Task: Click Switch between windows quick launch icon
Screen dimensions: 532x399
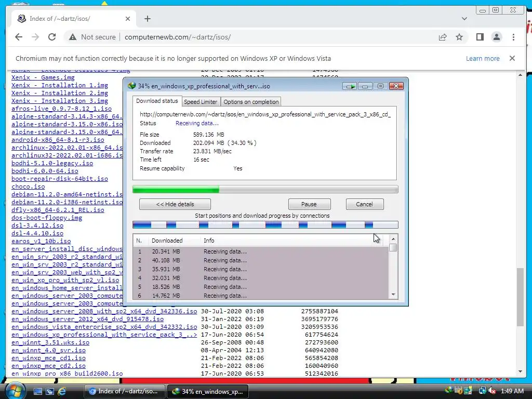Action: (x=50, y=391)
